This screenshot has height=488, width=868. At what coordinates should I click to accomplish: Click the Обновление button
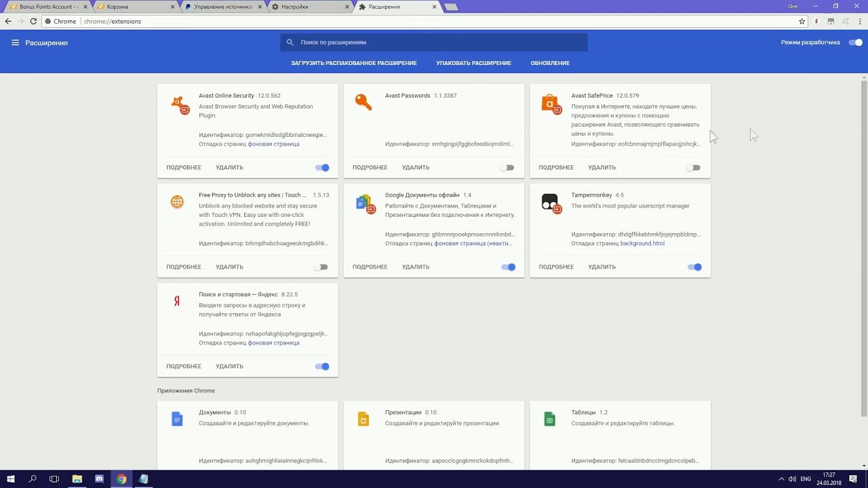coord(550,63)
